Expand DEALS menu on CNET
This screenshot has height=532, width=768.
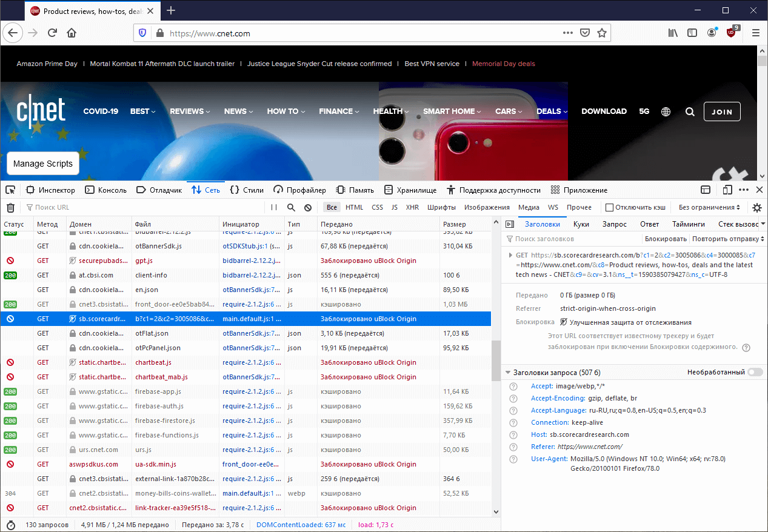click(x=552, y=111)
